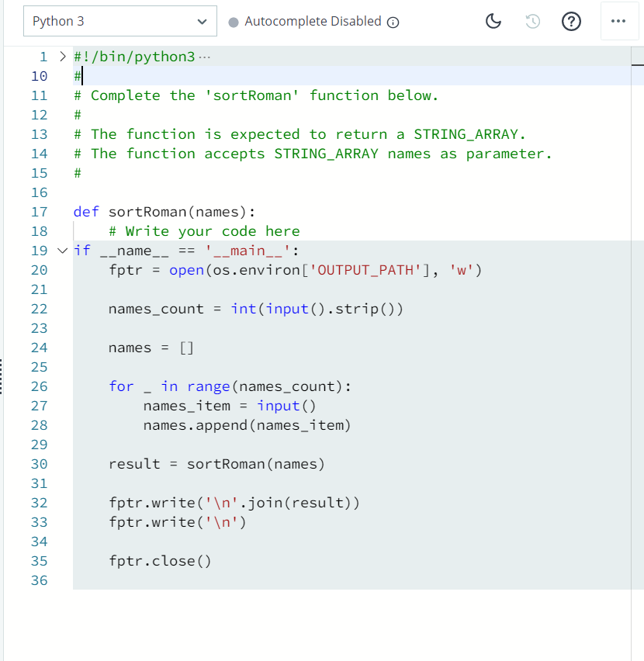This screenshot has height=661, width=644.
Task: Select the Python 3 language selector
Action: 119,21
